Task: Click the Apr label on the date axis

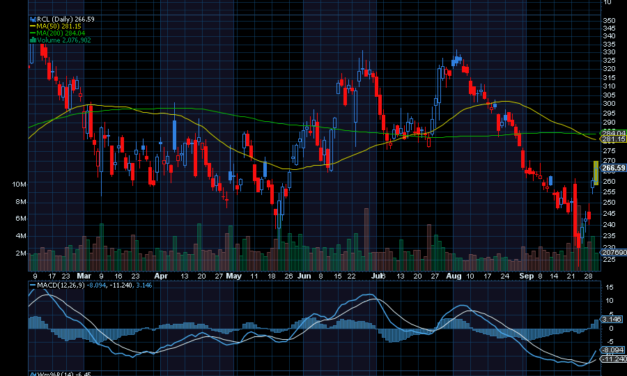Action: (161, 276)
